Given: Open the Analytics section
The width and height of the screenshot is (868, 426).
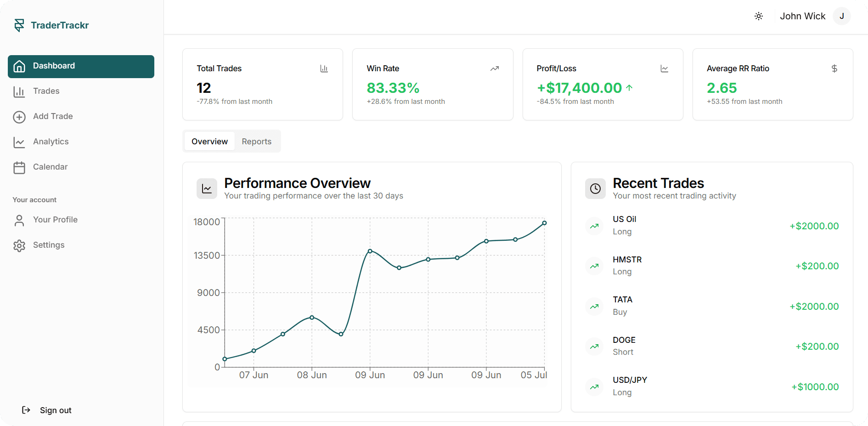Looking at the screenshot, I should pyautogui.click(x=51, y=142).
